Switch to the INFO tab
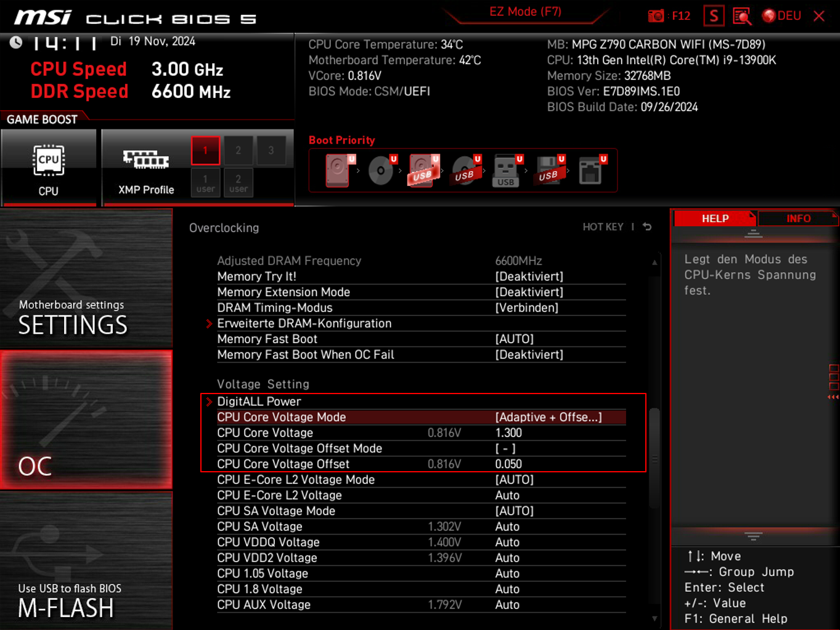This screenshot has height=630, width=840. [798, 219]
